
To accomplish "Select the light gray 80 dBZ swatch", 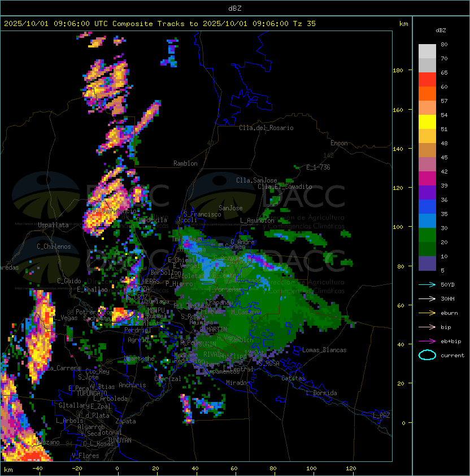I will (x=427, y=51).
